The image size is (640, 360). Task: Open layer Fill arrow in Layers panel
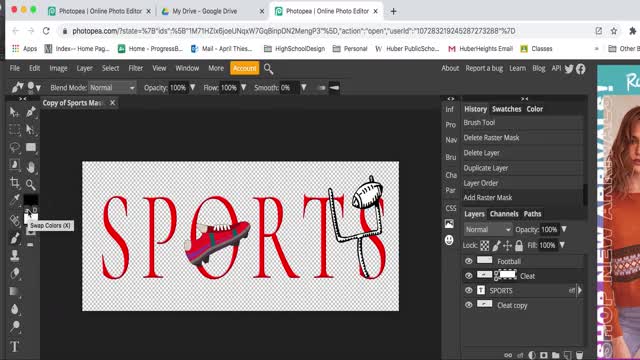coord(562,245)
